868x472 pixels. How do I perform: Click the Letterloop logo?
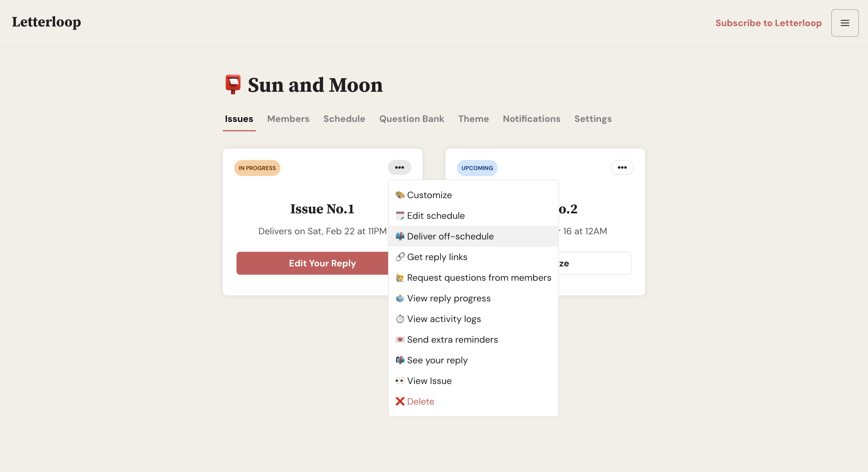(x=46, y=22)
